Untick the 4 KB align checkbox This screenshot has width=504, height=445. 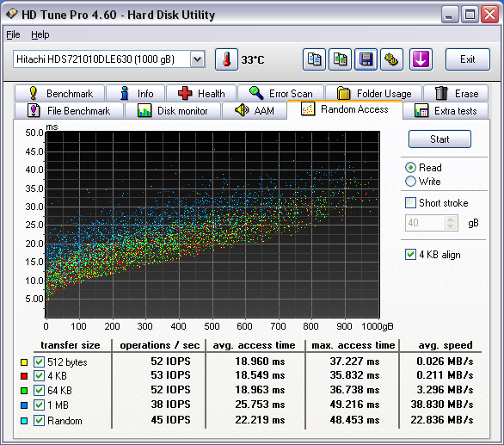pyautogui.click(x=410, y=255)
